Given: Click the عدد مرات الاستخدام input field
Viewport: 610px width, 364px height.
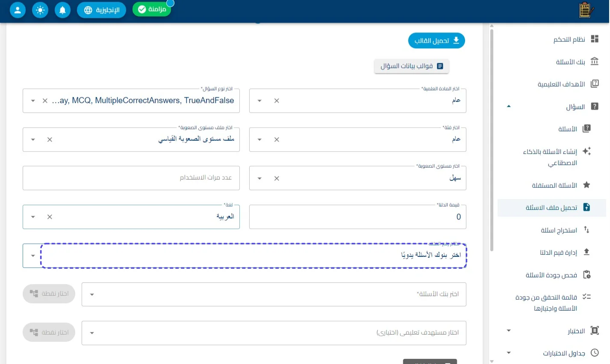Looking at the screenshot, I should coord(131,178).
